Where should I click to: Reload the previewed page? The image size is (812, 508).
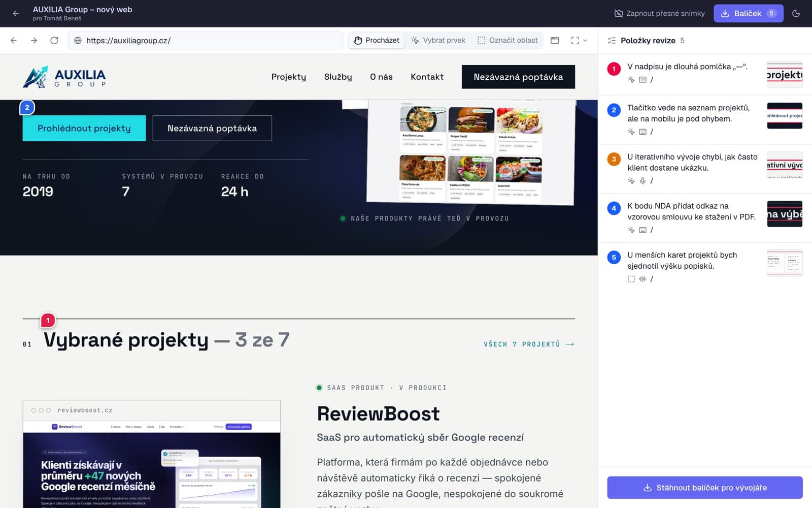click(54, 41)
